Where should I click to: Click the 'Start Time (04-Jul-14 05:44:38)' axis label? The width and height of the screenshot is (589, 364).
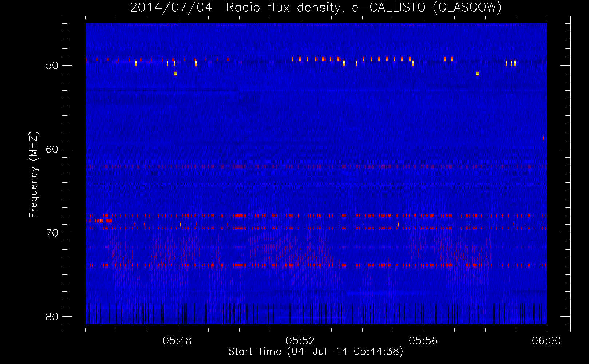click(x=316, y=352)
